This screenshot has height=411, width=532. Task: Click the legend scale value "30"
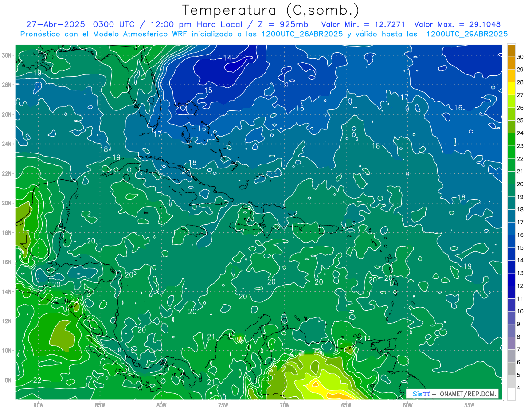[520, 56]
